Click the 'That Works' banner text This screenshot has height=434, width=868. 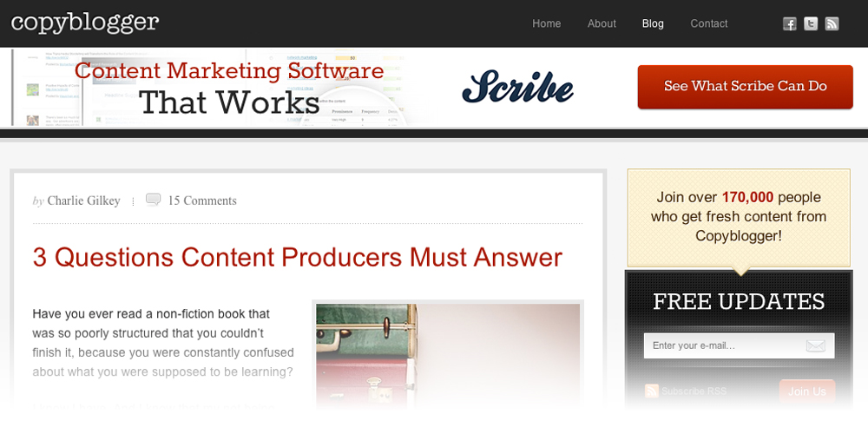pos(229,102)
